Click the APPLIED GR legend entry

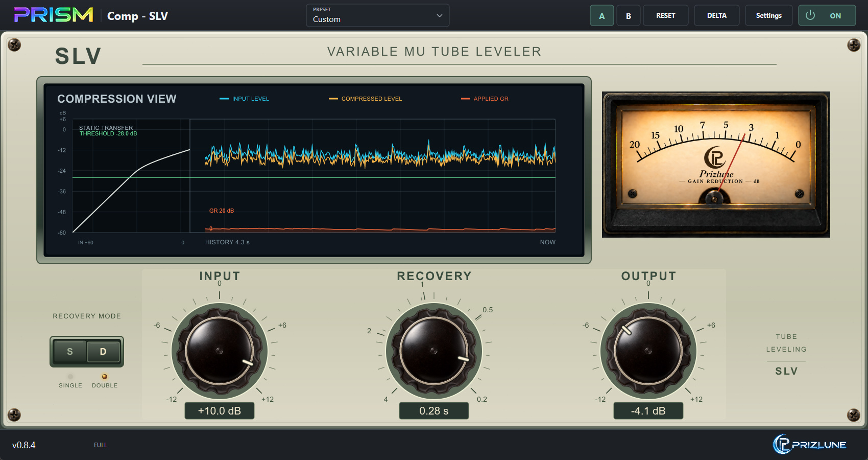pos(485,99)
